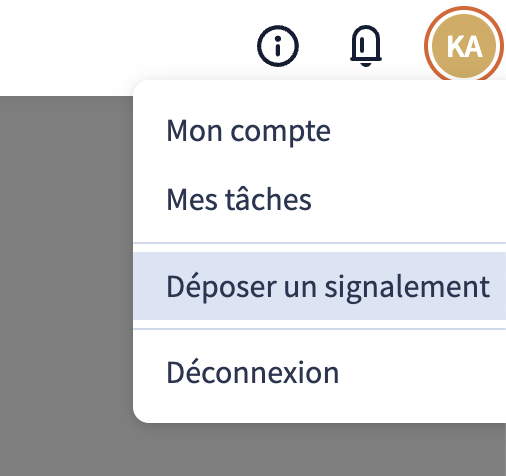Open the notification bell in the header
506x476 pixels.
coord(366,46)
